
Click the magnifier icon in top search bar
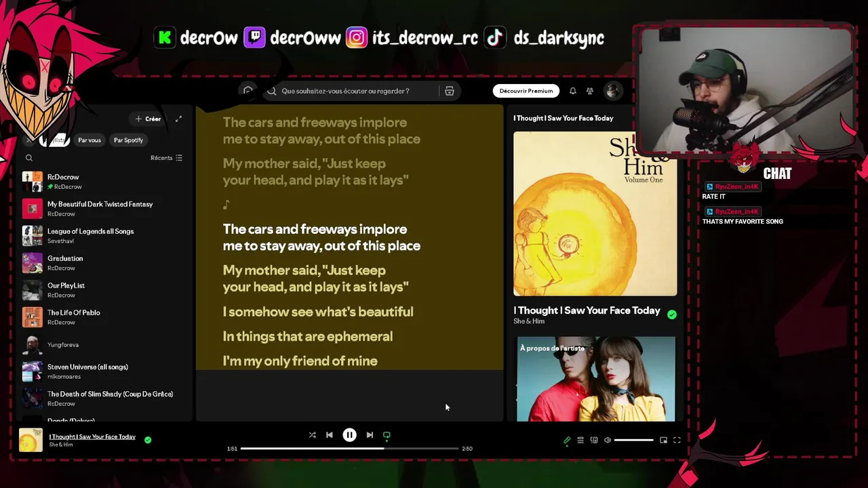(x=272, y=91)
